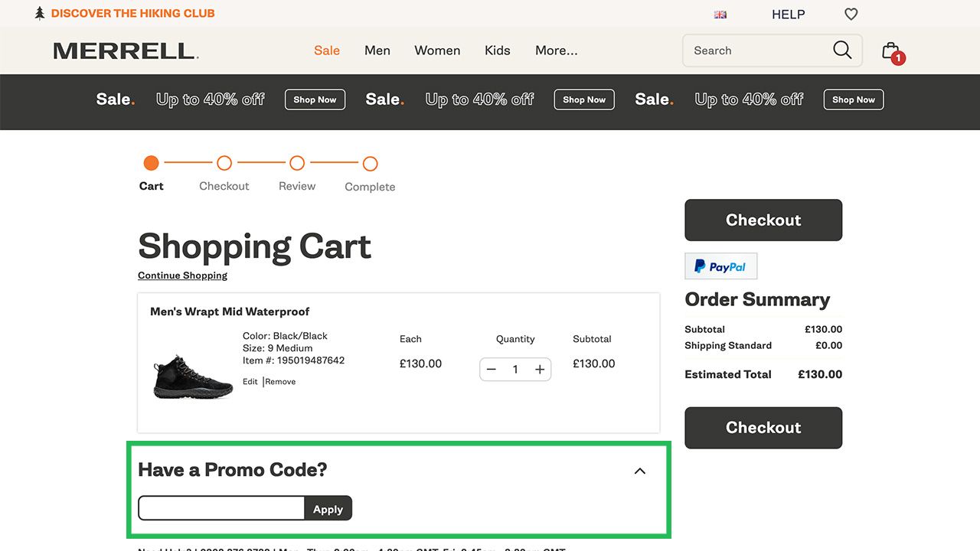Remove the Wrapt Mid Waterproof item
This screenshot has width=980, height=551.
(280, 382)
